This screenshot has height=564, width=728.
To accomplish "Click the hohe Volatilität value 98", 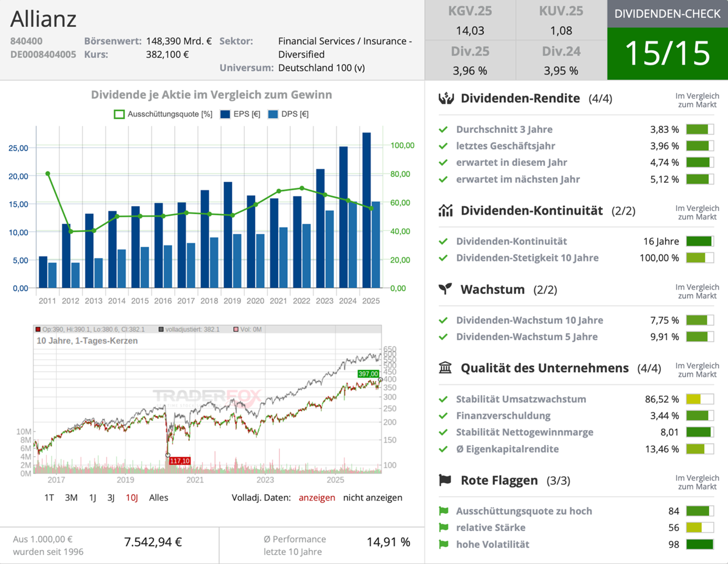I will click(673, 544).
